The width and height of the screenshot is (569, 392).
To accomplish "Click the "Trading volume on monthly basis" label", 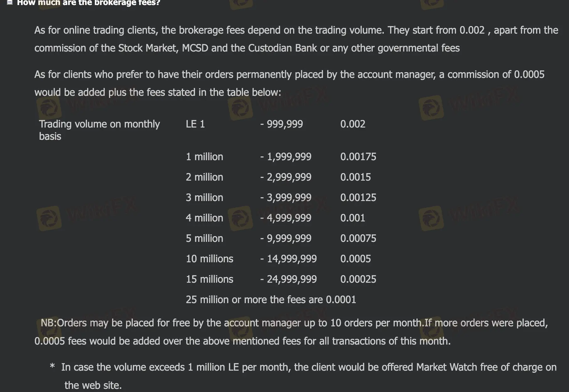I will point(99,130).
